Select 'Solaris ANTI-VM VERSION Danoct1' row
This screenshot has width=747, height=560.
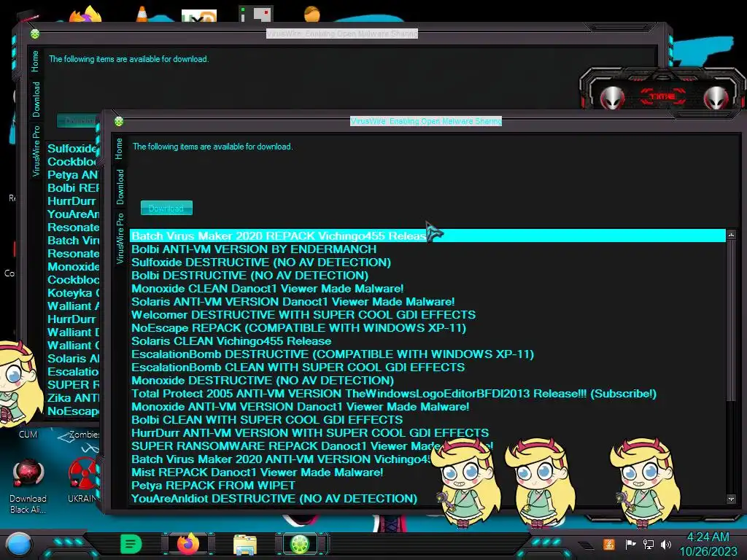pos(427,302)
